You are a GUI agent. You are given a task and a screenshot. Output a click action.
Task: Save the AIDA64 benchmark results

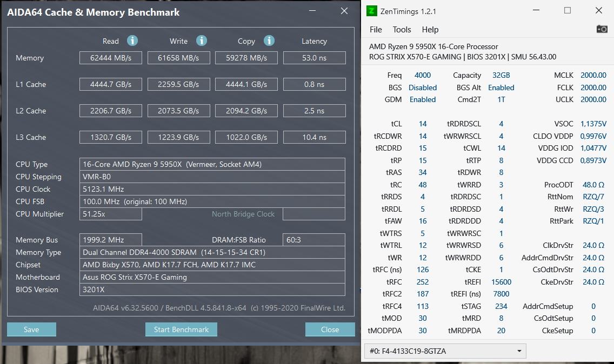[x=31, y=329]
